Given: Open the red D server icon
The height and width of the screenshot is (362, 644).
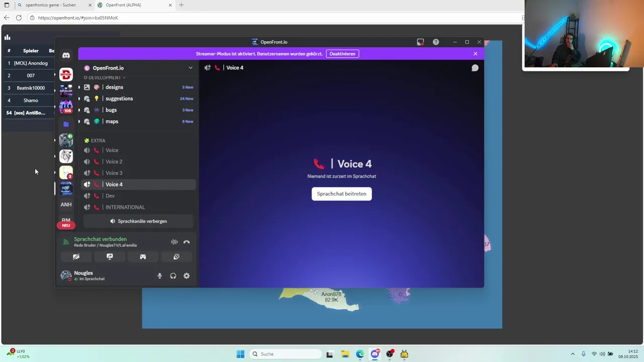Looking at the screenshot, I should pos(66,75).
